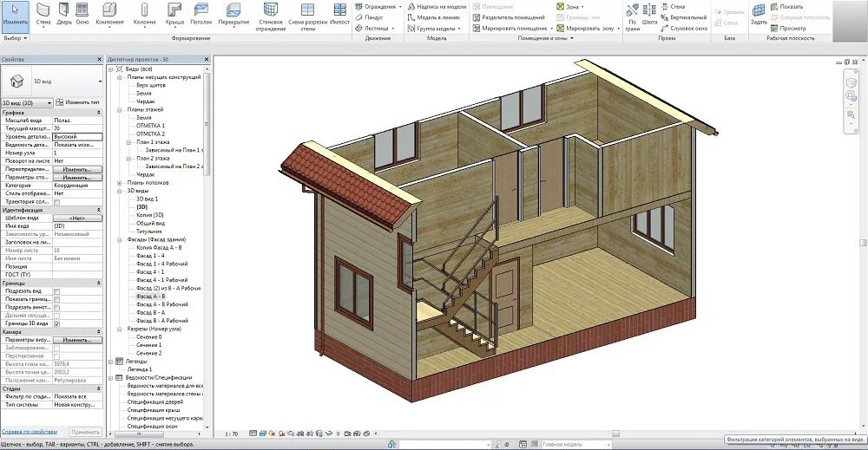Select the Ограждения railing tool

click(x=378, y=7)
